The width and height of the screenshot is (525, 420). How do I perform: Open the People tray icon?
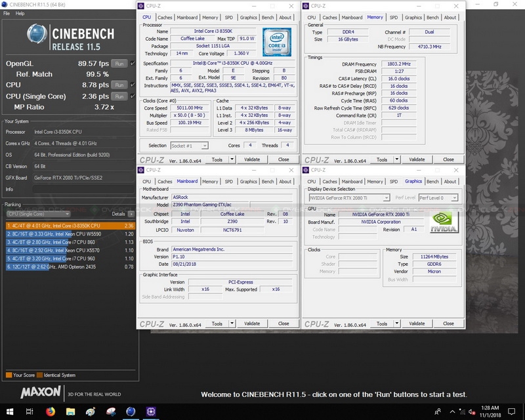tap(438, 411)
